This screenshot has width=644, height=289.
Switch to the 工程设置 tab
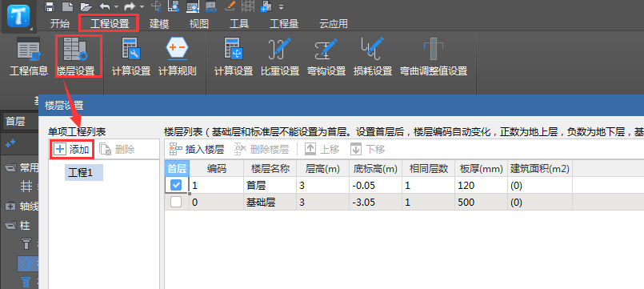pyautogui.click(x=110, y=24)
